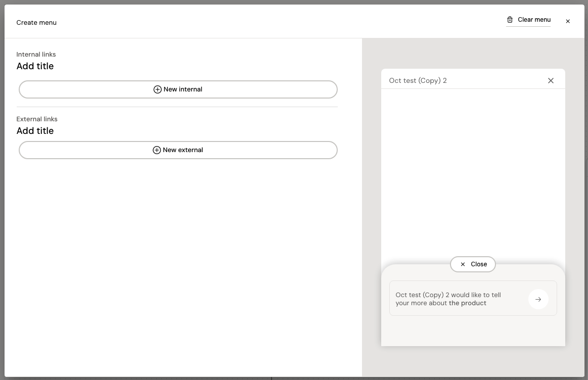Edit the Internal links Add title field

(35, 66)
